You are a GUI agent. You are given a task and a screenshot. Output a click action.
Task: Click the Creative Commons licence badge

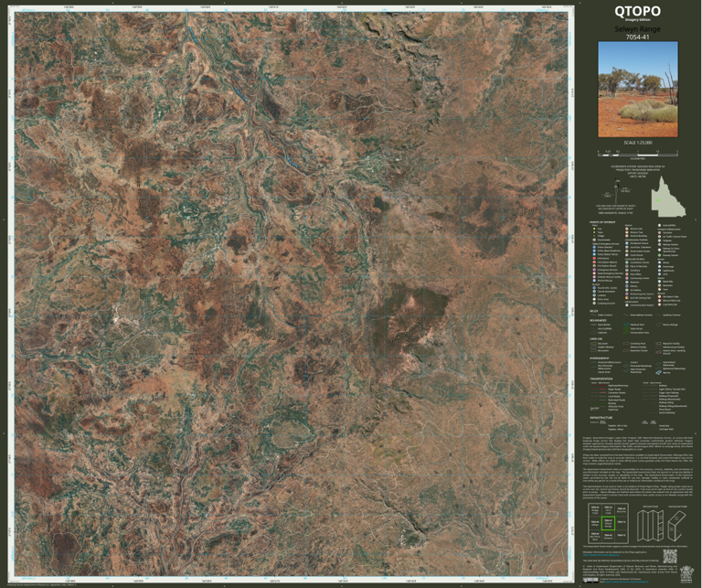[x=590, y=580]
